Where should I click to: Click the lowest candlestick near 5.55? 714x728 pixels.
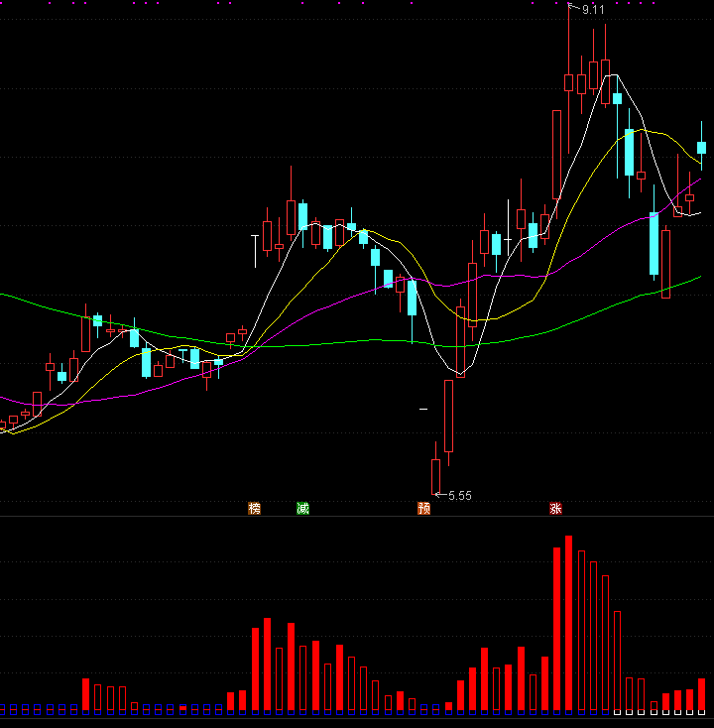coord(435,469)
